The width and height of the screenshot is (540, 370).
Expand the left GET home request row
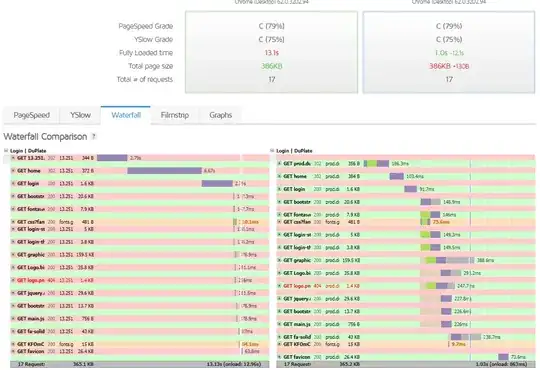tap(13, 171)
